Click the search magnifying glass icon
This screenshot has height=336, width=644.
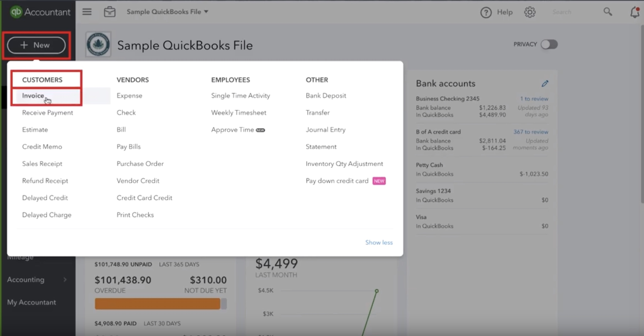point(608,12)
